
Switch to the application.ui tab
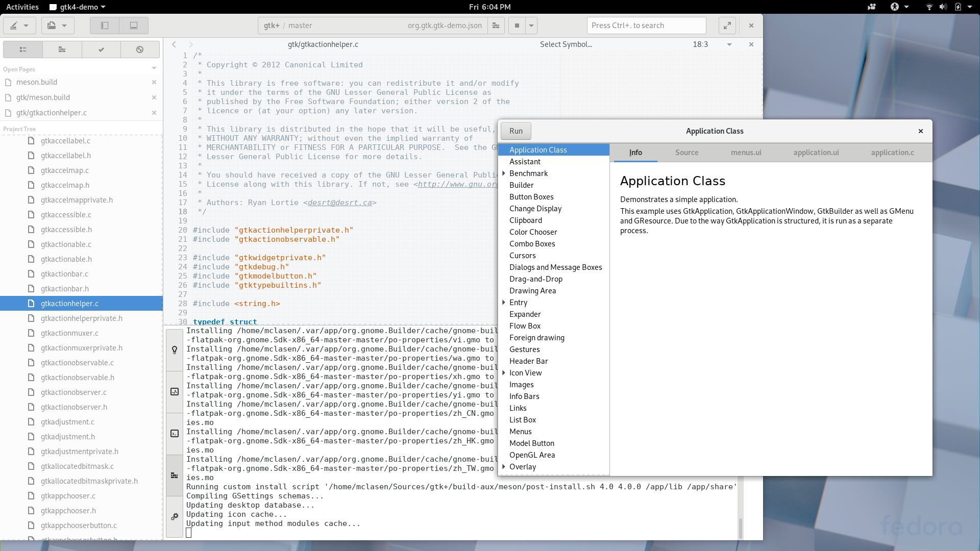point(816,153)
